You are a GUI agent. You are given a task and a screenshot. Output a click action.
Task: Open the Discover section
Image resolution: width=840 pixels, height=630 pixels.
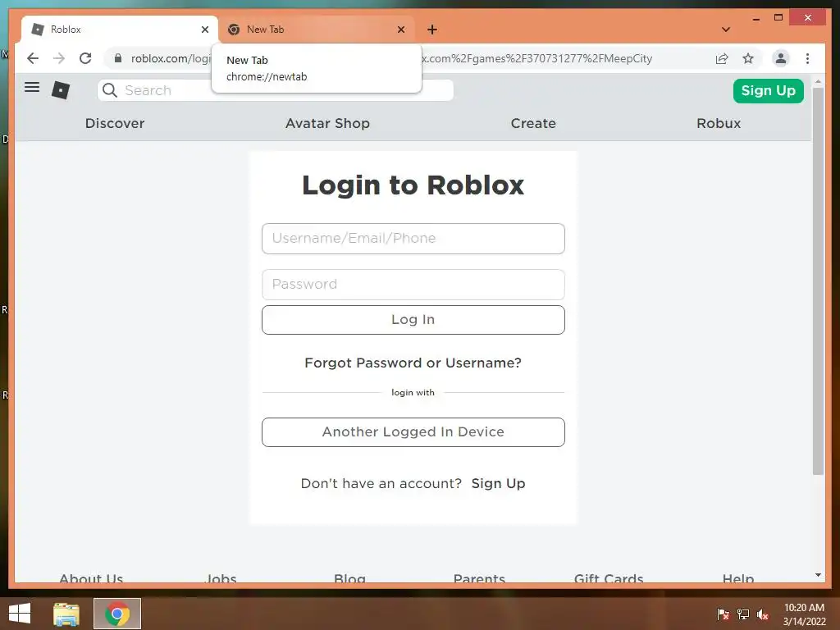pos(115,123)
